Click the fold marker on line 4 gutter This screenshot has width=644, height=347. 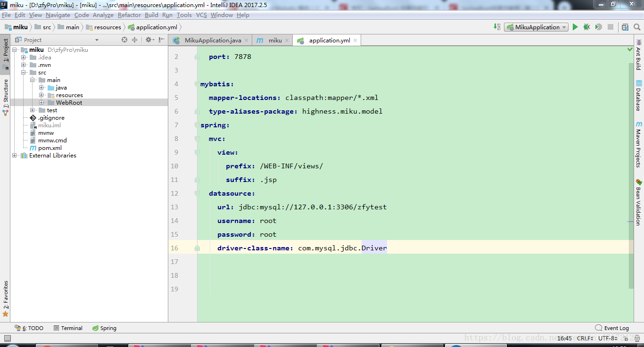point(197,84)
